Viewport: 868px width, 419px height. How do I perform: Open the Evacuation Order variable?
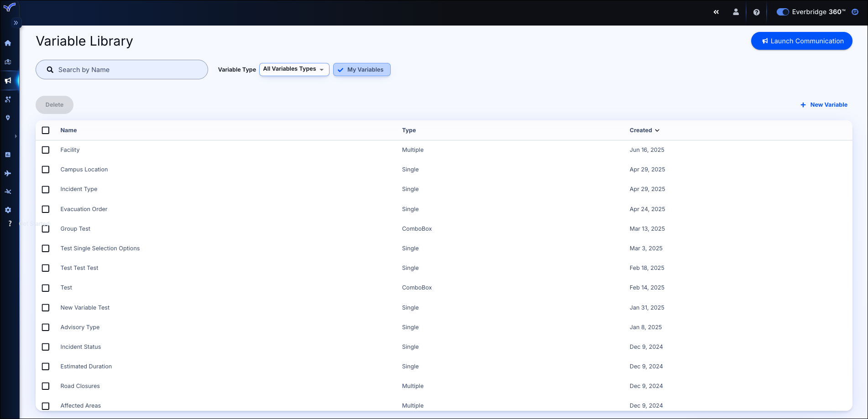84,209
